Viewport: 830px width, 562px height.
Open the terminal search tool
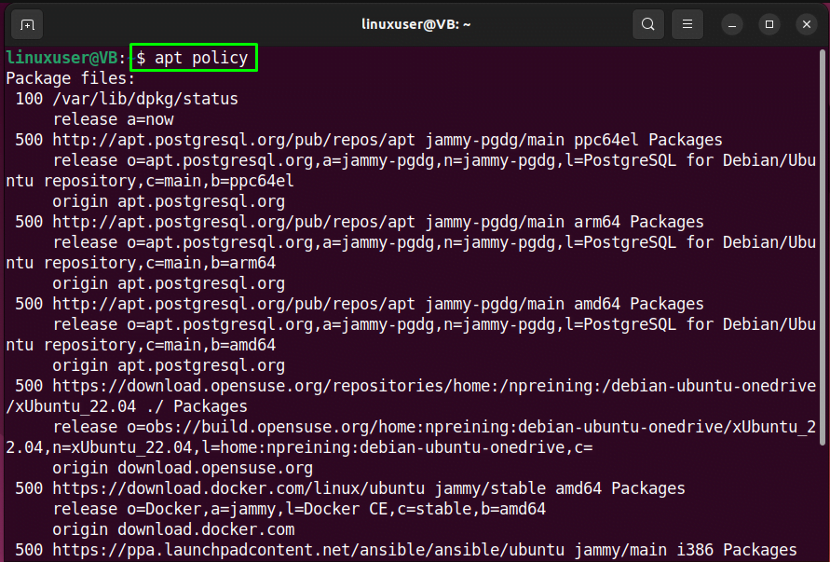[x=648, y=24]
